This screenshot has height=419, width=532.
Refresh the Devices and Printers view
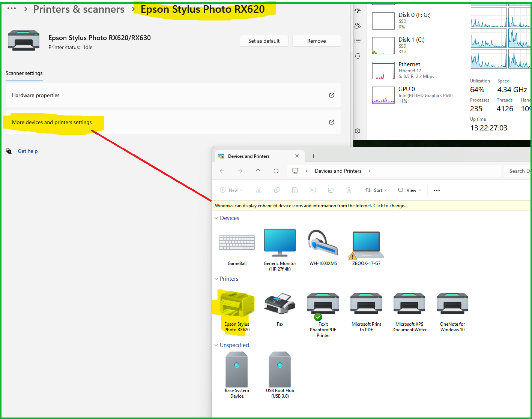click(276, 171)
